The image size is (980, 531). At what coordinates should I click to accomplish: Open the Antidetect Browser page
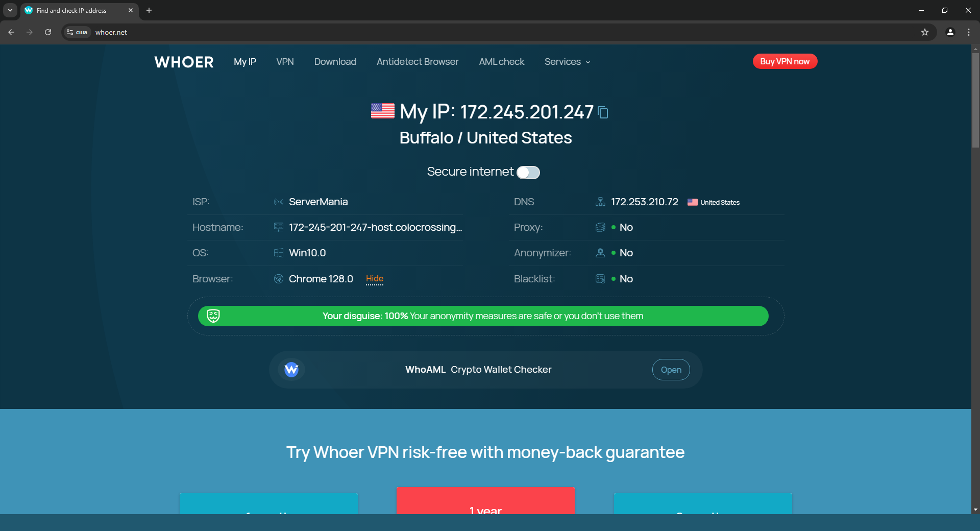click(417, 62)
